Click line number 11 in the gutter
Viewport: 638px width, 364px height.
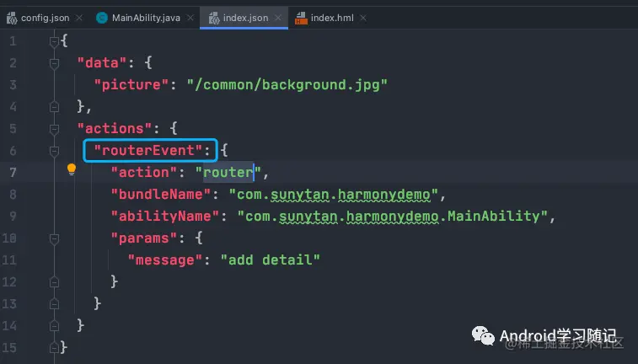click(x=9, y=260)
